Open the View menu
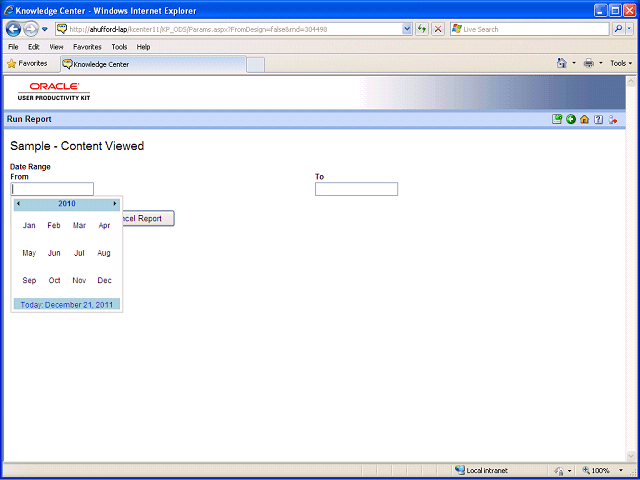640x480 pixels. [x=56, y=47]
